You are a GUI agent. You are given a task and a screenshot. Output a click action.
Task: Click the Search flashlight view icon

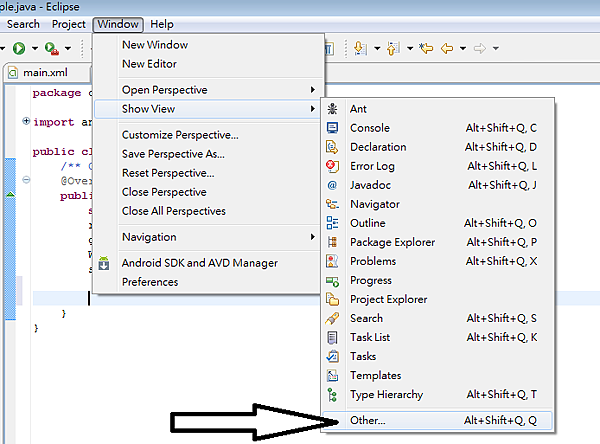[332, 318]
